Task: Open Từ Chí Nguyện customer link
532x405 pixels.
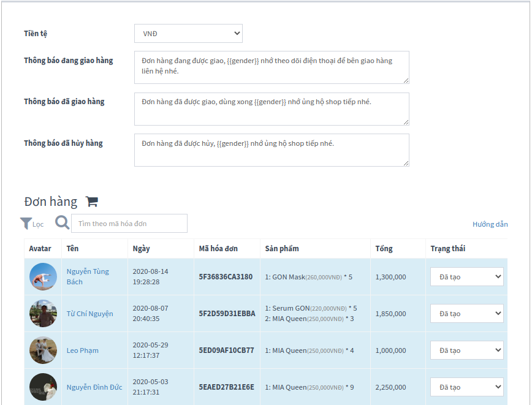Action: [89, 314]
